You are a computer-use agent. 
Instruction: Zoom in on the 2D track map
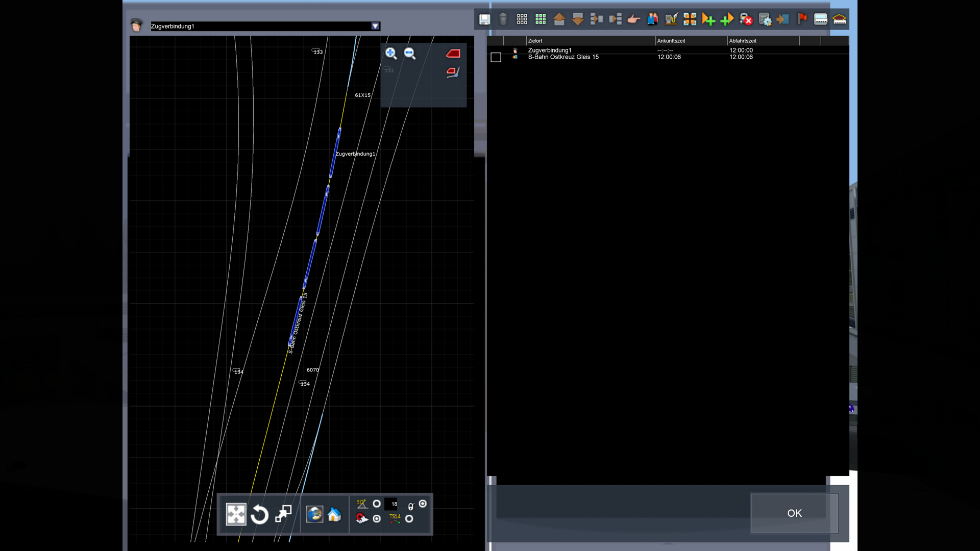pyautogui.click(x=391, y=53)
